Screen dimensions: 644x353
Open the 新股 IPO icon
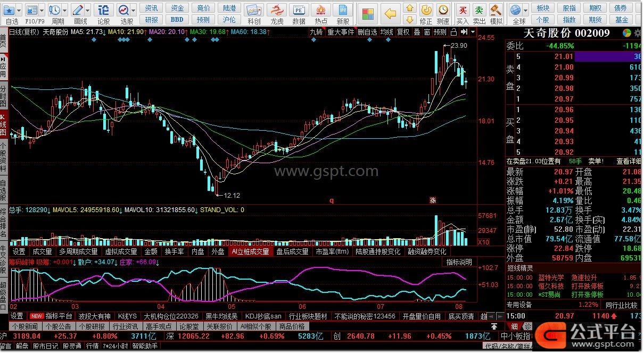343,10
